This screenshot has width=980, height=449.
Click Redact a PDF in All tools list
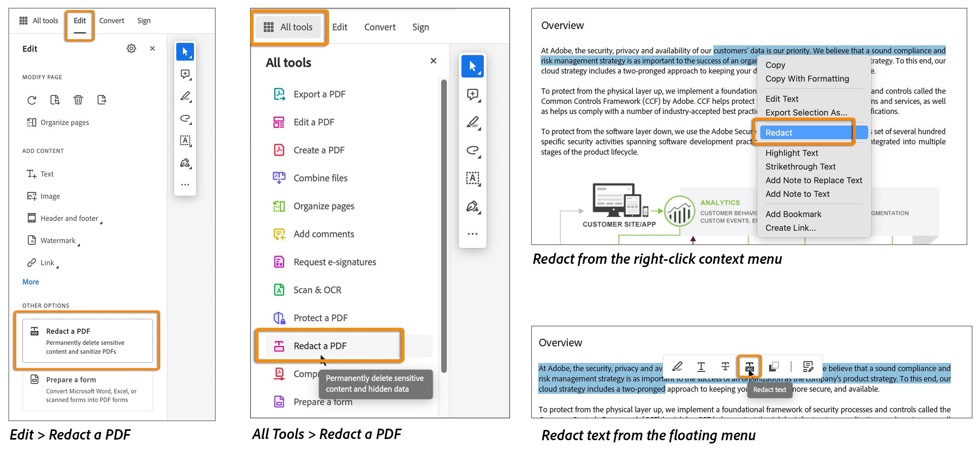coord(320,346)
